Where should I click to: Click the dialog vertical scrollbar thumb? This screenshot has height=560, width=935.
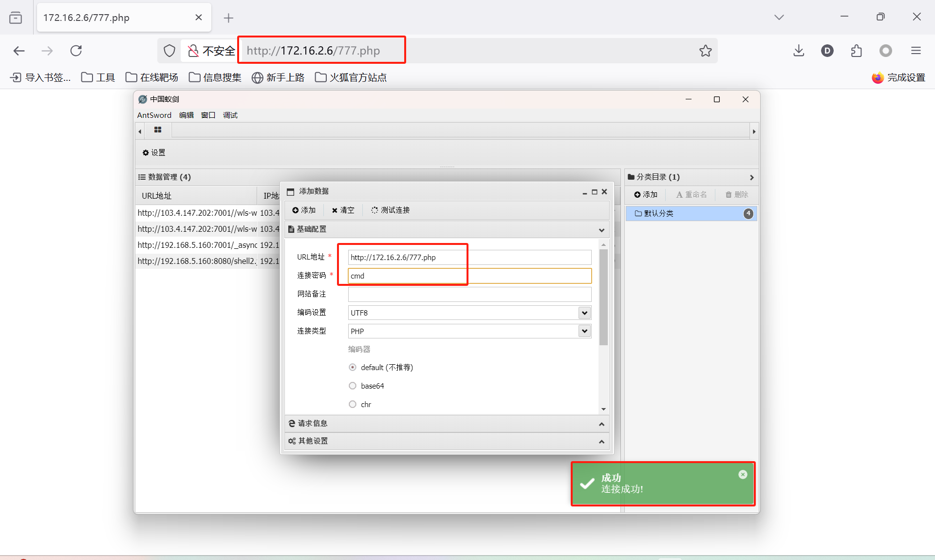tap(604, 297)
